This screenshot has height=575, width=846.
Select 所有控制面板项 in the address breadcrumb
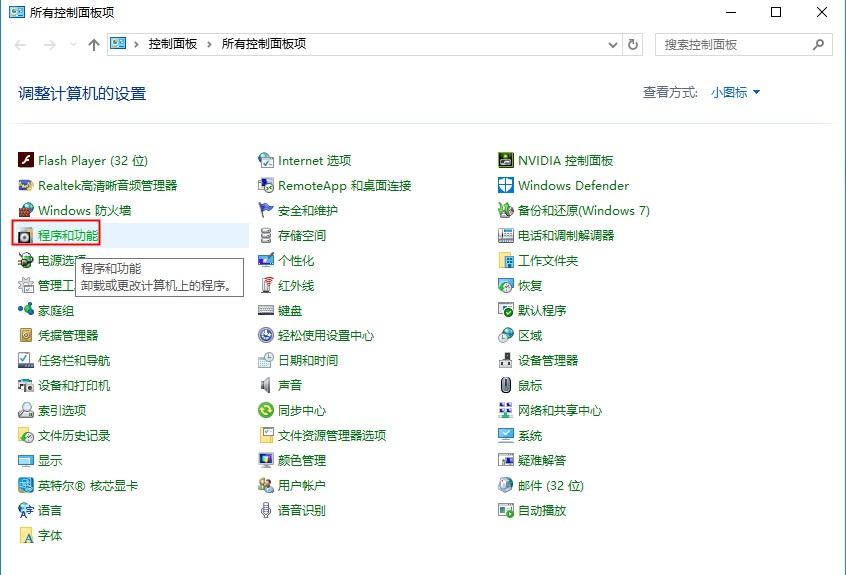click(x=264, y=44)
